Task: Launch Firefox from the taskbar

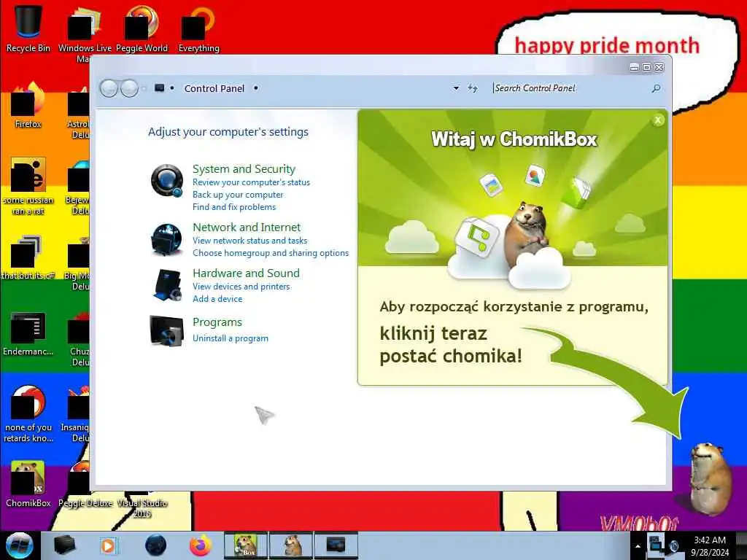Action: [x=201, y=545]
